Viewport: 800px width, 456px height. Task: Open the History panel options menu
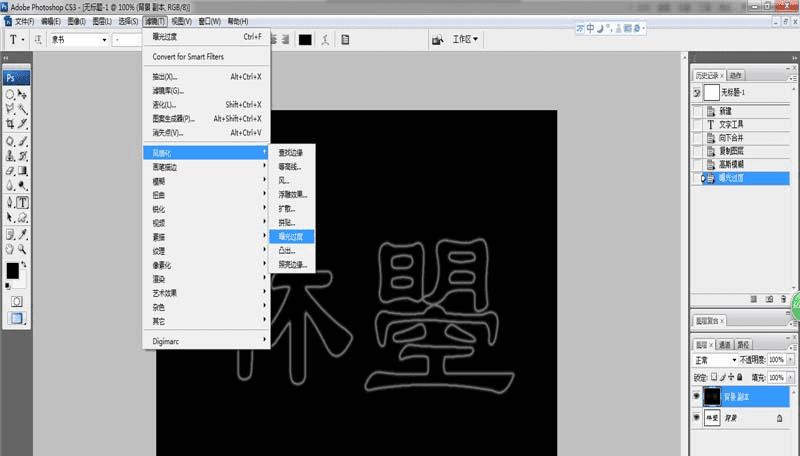point(792,78)
